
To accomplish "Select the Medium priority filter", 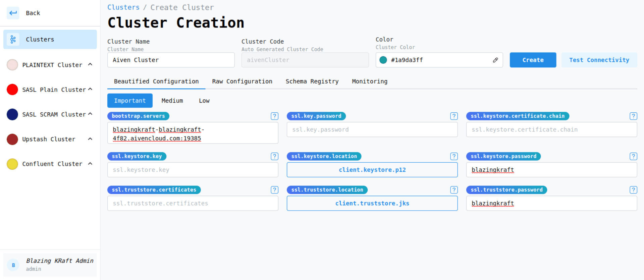I will (x=172, y=101).
